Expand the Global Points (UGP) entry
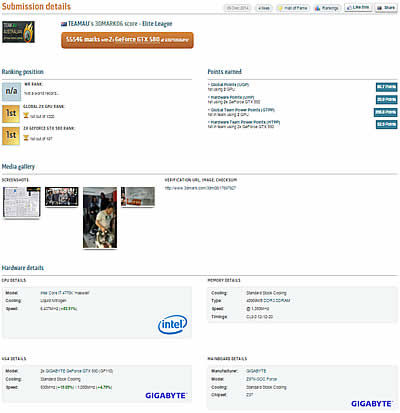The image size is (400, 413). (x=230, y=85)
